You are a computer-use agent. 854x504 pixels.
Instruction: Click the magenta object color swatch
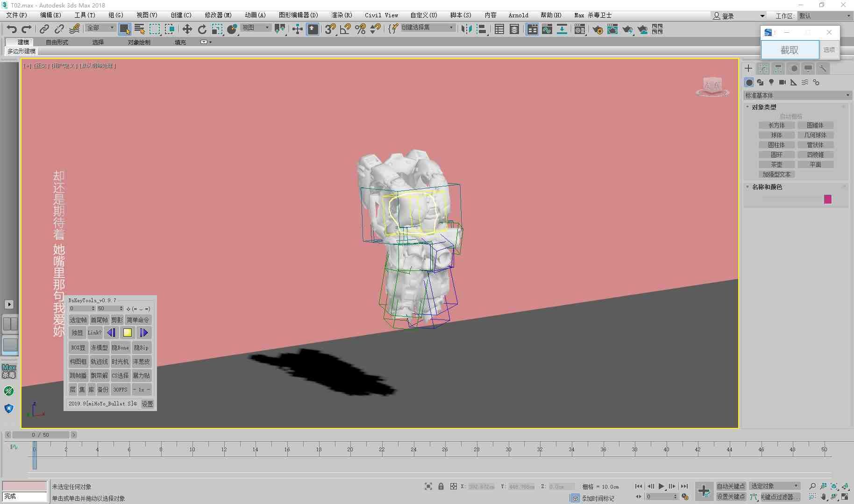(x=828, y=199)
